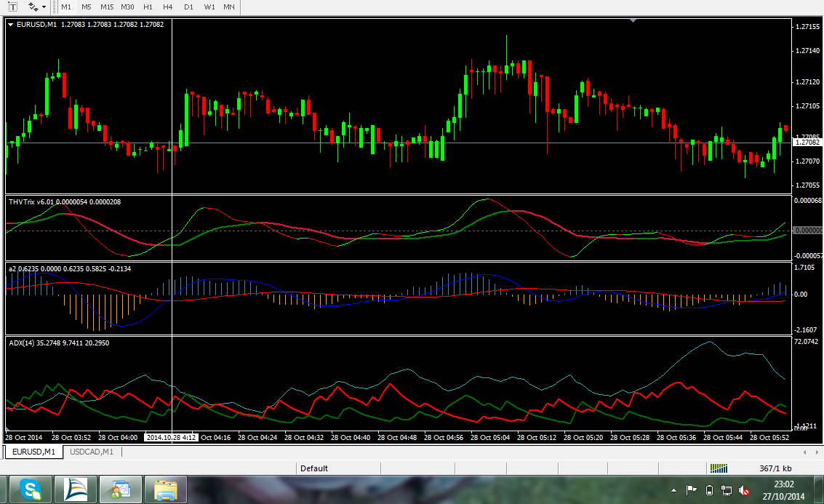
Task: Switch chart to D1 timeframe
Action: point(188,7)
